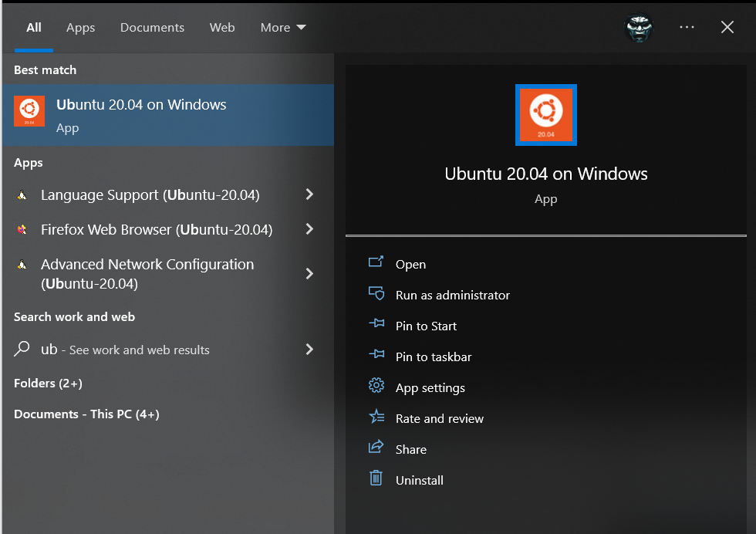Select the Web search tab

point(222,28)
